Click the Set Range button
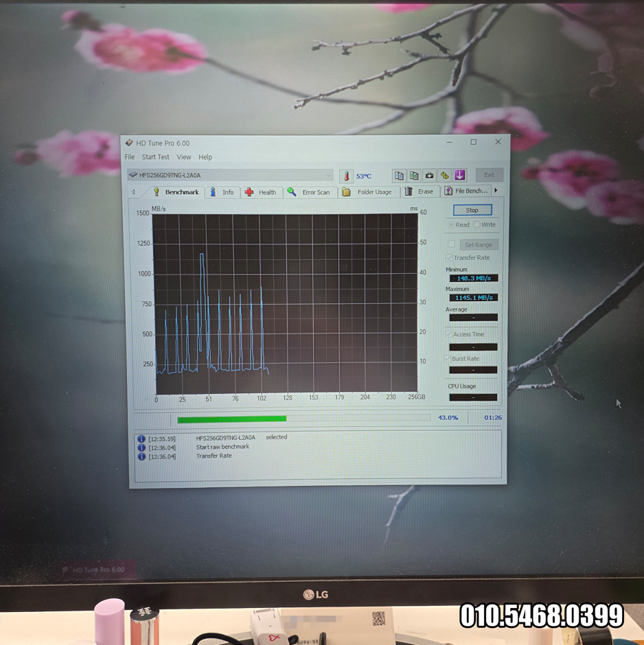 click(x=479, y=245)
